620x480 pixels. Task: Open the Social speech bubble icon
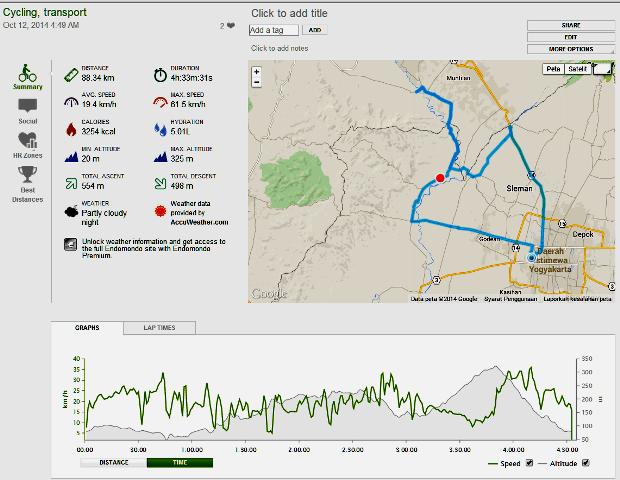(x=27, y=106)
